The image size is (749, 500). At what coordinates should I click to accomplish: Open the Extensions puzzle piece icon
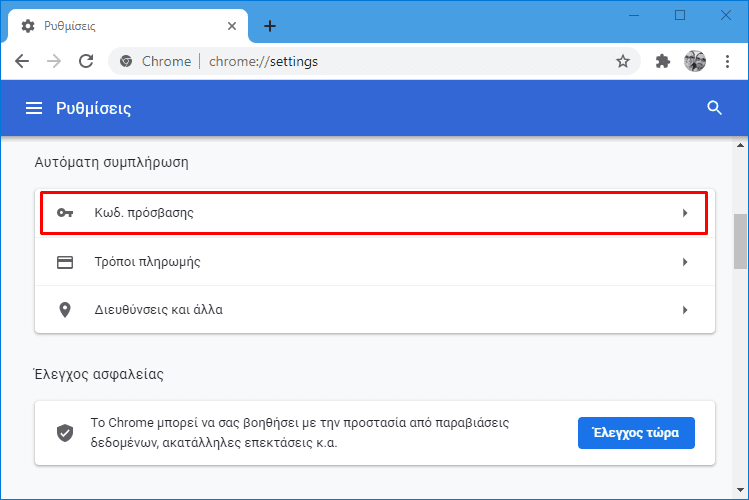pyautogui.click(x=663, y=61)
